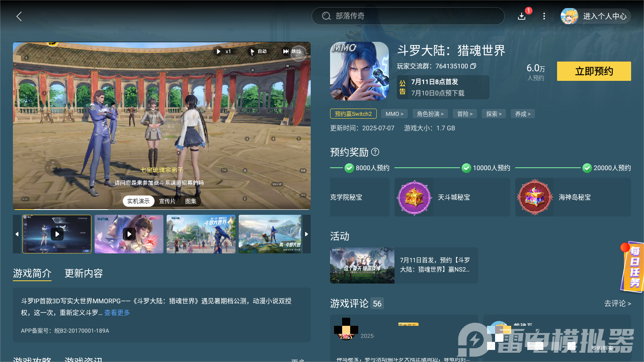
Task: Copy the player group number 764135100
Action: tap(474, 66)
